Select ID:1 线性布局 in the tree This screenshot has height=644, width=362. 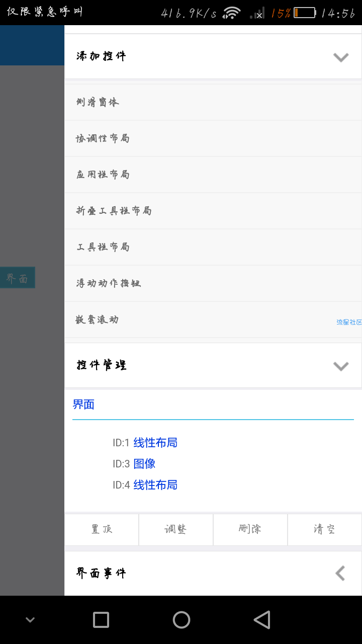click(145, 443)
